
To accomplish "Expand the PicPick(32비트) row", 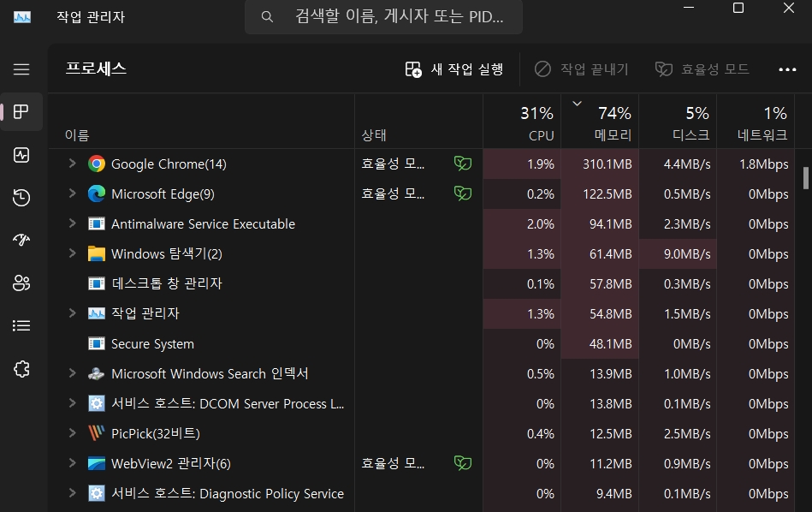I will [72, 432].
